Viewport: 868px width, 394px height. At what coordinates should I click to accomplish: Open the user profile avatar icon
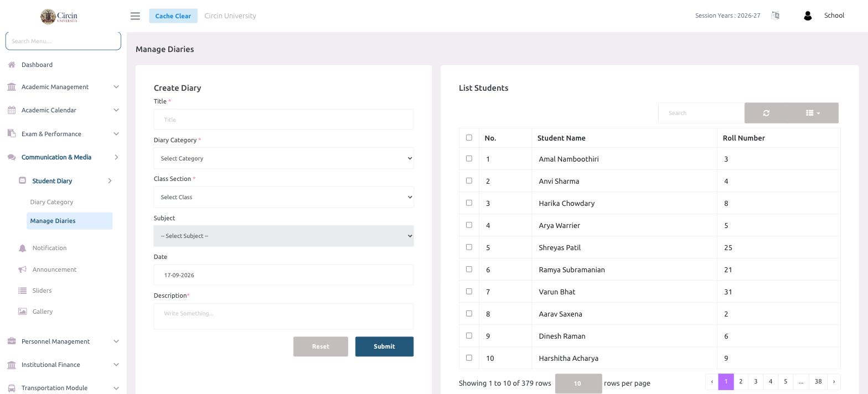tap(808, 16)
